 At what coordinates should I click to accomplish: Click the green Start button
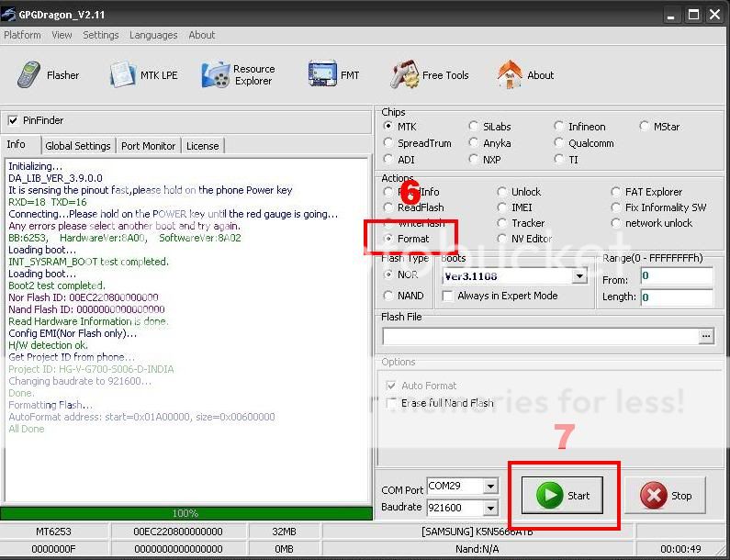pos(564,496)
